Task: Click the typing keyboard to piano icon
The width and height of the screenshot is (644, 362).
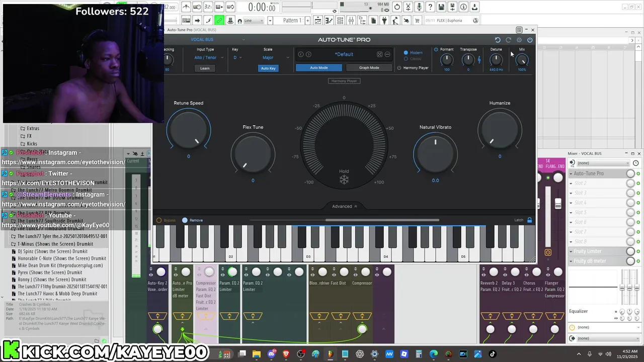Action: pos(186,21)
